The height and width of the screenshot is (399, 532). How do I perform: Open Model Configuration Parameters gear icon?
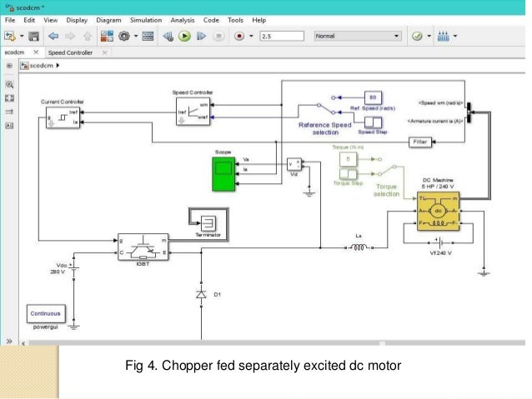tap(124, 36)
